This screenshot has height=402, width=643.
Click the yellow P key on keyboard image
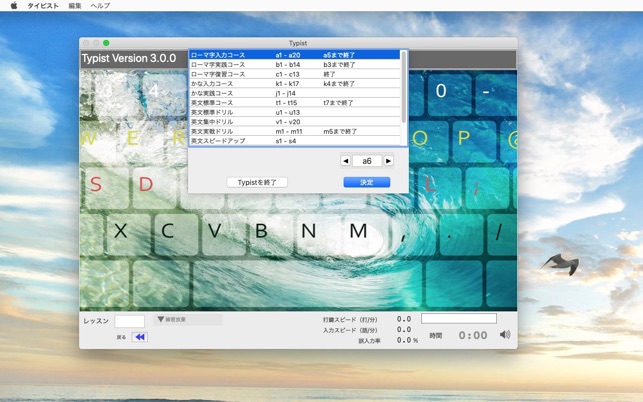tap(464, 138)
